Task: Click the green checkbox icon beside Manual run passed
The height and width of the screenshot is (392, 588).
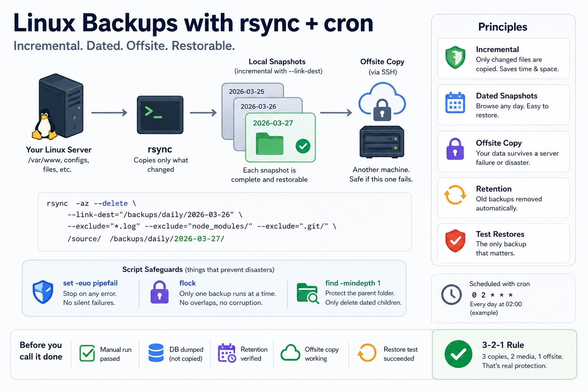Action: click(87, 353)
